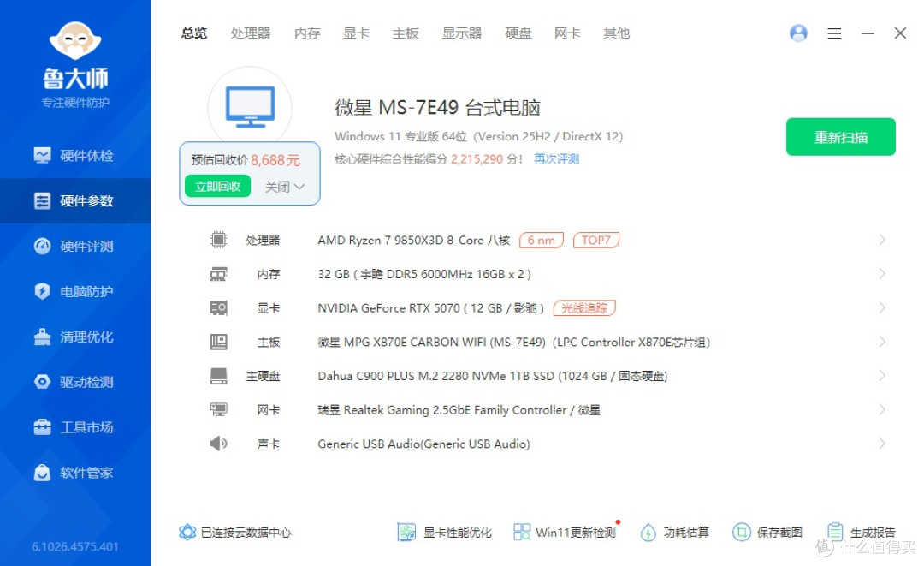Click 32 GB DDR5 memory text

point(424,274)
